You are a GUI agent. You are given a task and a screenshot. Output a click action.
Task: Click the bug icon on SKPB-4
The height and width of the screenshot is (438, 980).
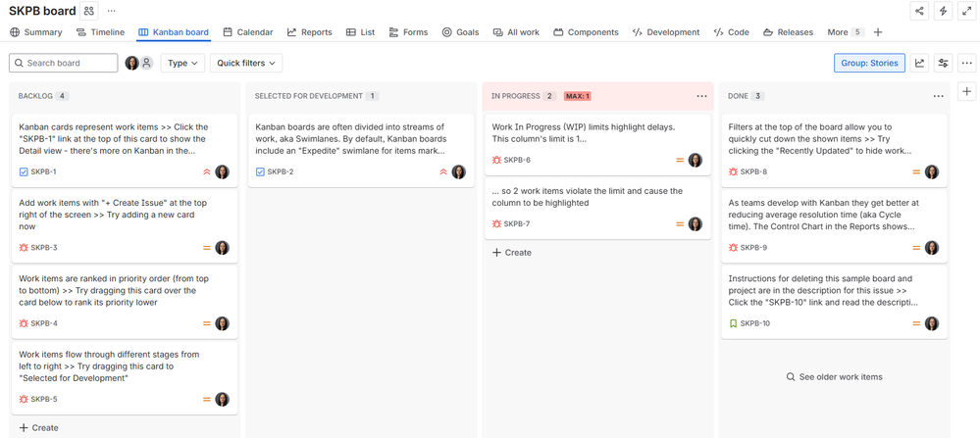tap(24, 323)
